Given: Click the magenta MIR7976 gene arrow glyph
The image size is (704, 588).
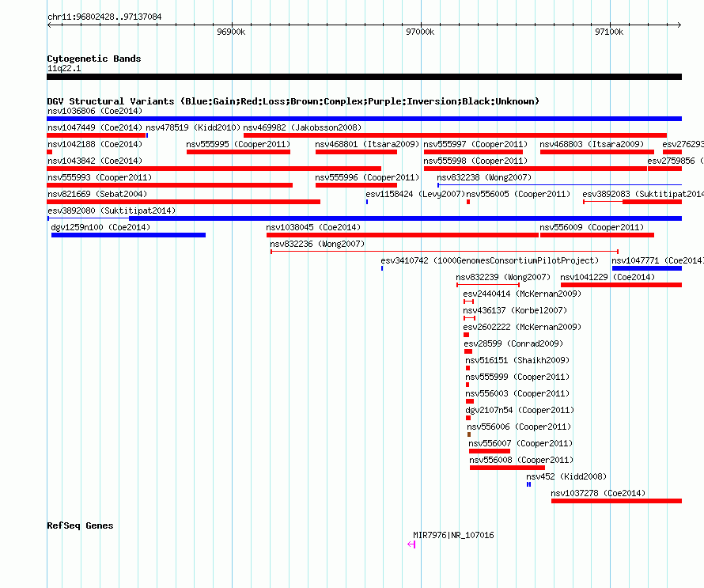Looking at the screenshot, I should (x=411, y=544).
